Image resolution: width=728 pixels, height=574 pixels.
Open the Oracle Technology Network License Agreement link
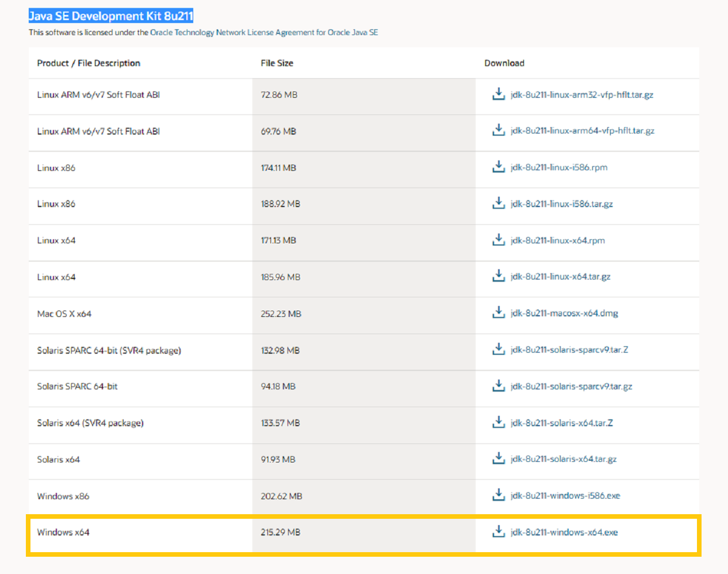point(264,32)
